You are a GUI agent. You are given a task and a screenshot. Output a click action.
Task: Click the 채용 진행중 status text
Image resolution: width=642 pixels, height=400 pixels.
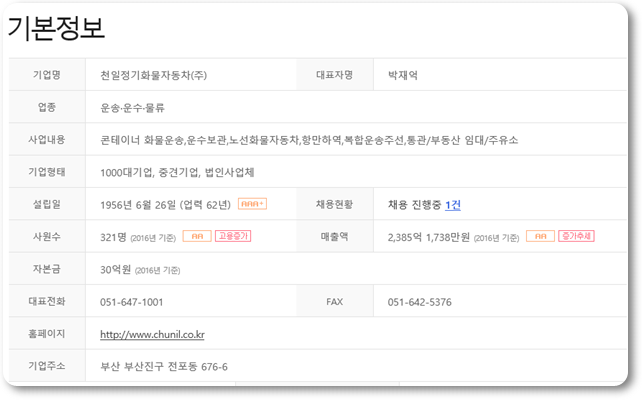point(415,205)
